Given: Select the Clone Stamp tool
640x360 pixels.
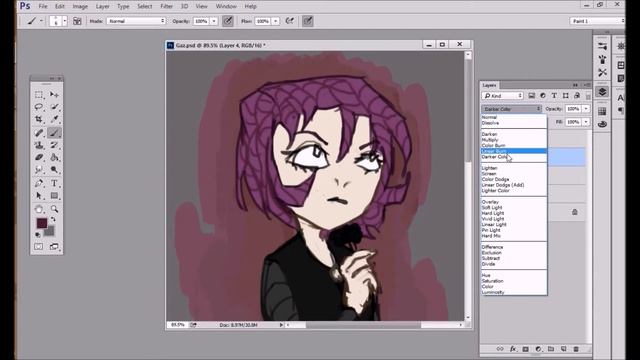Looking at the screenshot, I should [39, 145].
